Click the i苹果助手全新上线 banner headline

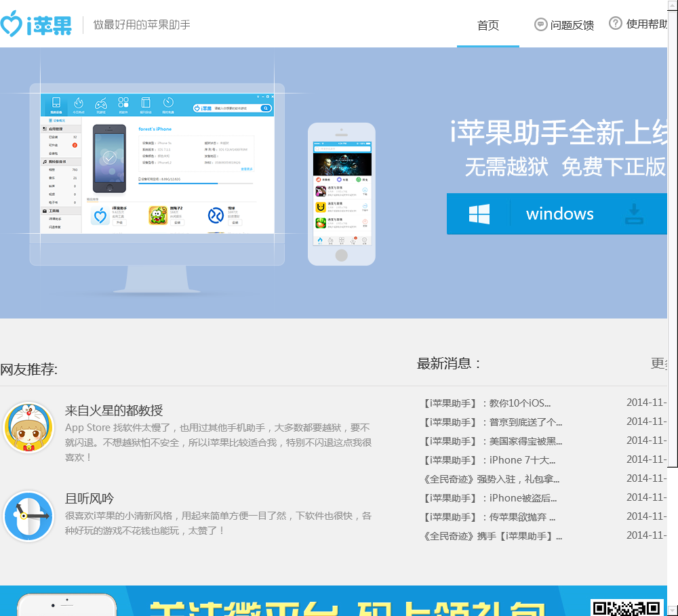click(x=559, y=132)
